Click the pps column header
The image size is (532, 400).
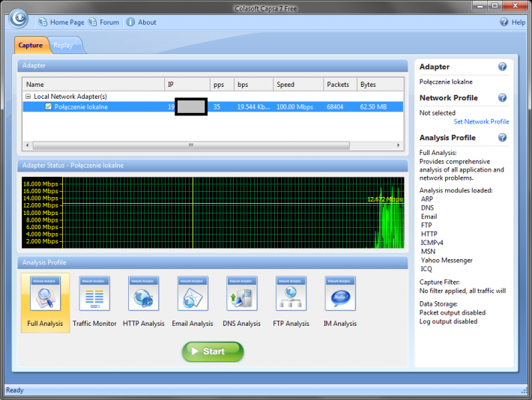point(222,85)
